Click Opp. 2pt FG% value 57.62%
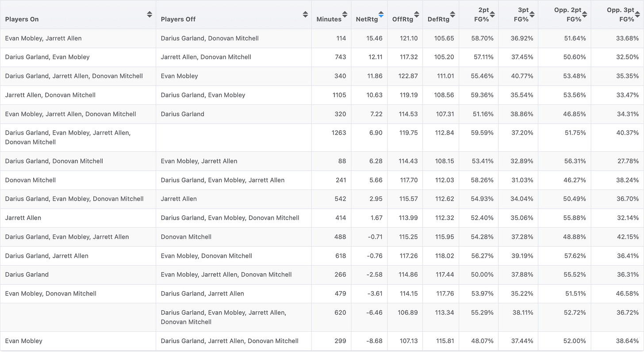Viewport: 644px width, 352px height. pos(575,256)
